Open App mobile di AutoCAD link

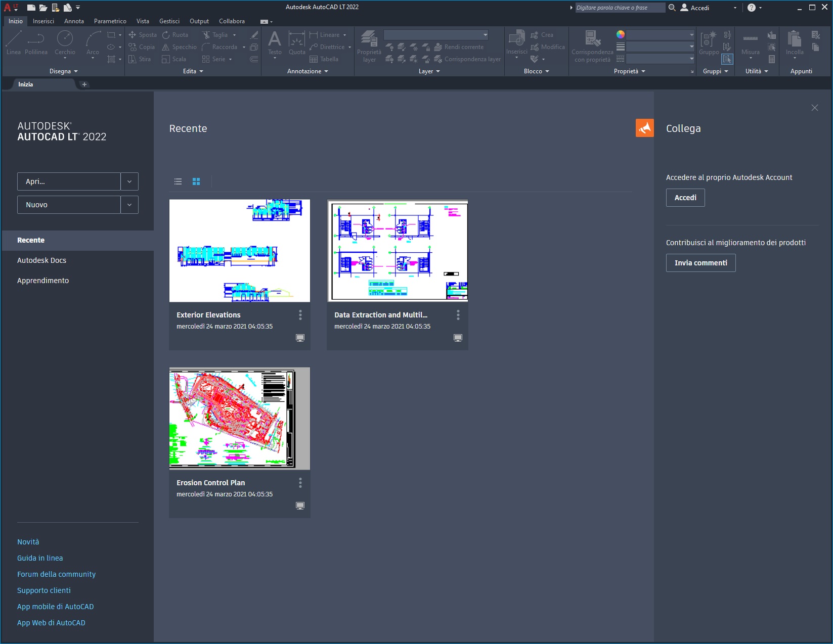click(x=55, y=607)
